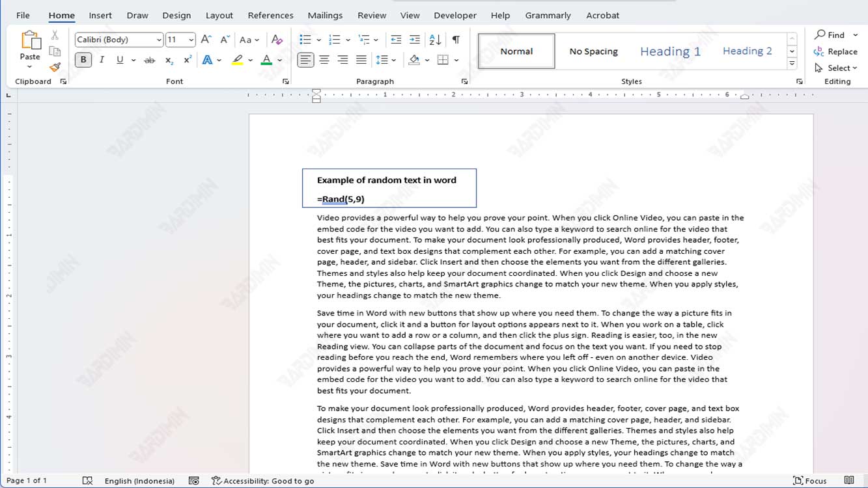Apply the No Spacing style
Viewport: 868px width, 488px height.
(x=593, y=51)
